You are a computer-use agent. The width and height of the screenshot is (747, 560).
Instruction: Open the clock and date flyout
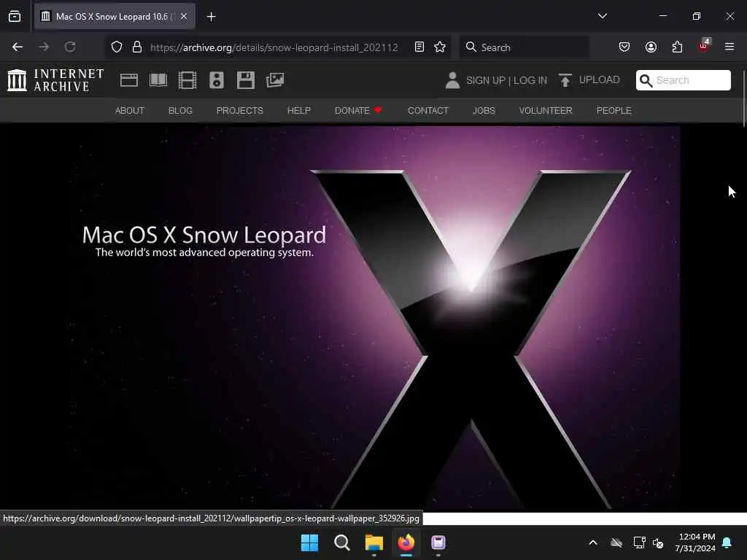(695, 542)
